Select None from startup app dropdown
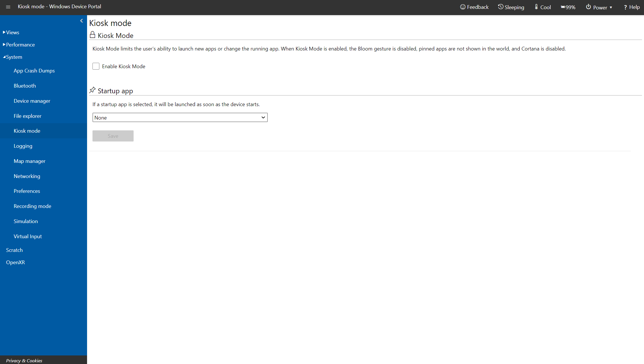 [180, 117]
